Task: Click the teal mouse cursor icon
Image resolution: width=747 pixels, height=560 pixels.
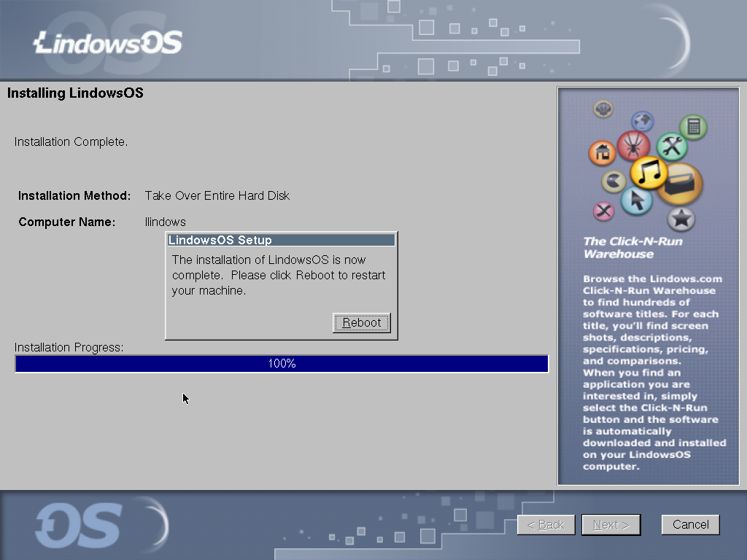Action: [x=636, y=200]
